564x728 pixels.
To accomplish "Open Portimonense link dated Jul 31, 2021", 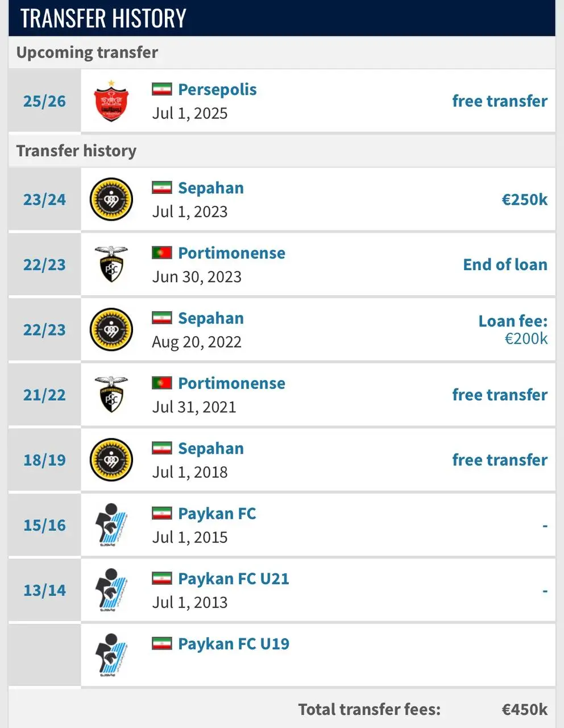I will [x=232, y=383].
